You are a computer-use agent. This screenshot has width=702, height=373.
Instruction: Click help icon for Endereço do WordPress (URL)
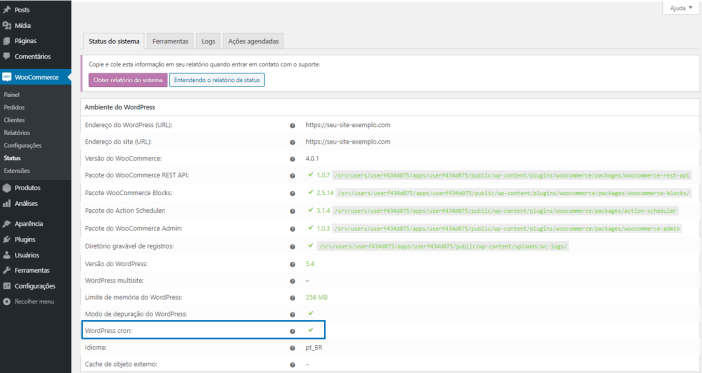tap(292, 125)
